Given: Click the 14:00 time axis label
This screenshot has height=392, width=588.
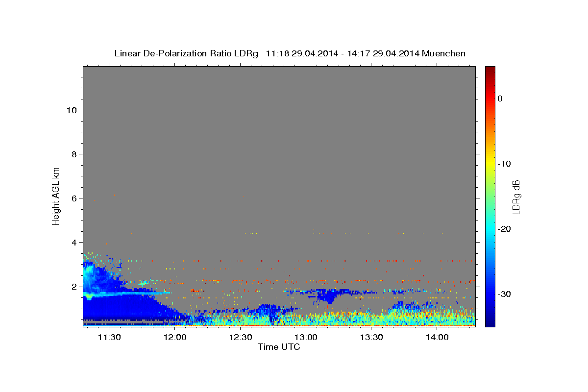Looking at the screenshot, I should (437, 337).
